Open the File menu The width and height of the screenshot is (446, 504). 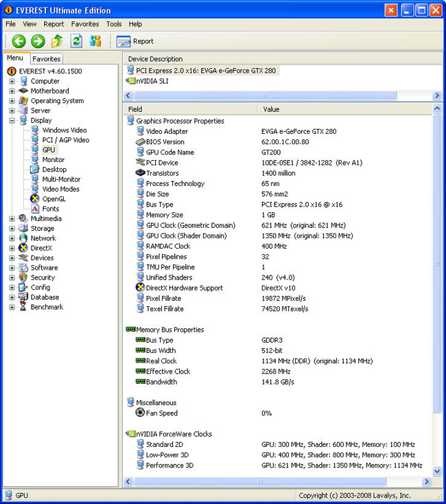click(x=10, y=24)
